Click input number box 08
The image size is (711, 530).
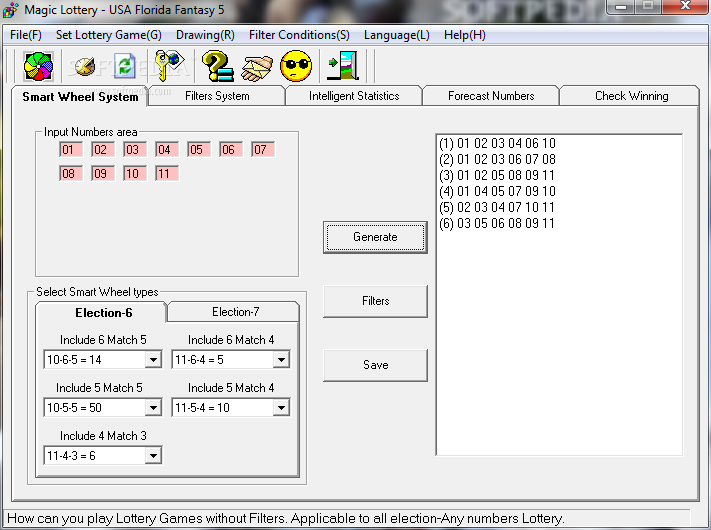[71, 174]
